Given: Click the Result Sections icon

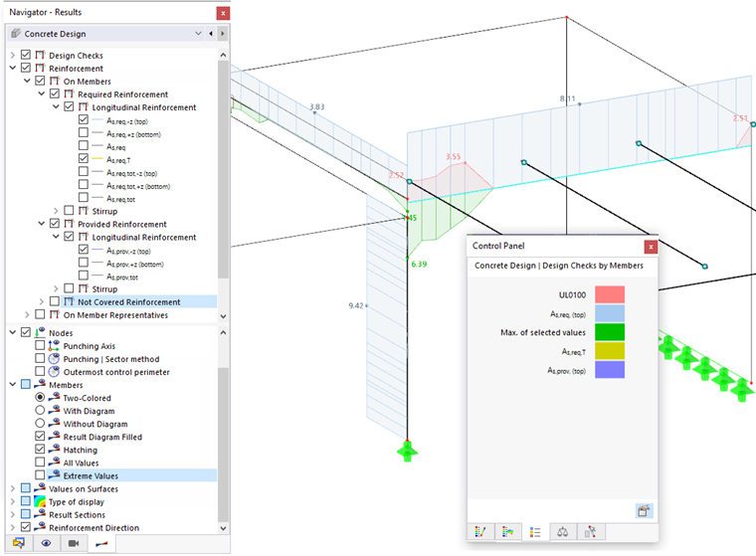Looking at the screenshot, I should coord(40,514).
